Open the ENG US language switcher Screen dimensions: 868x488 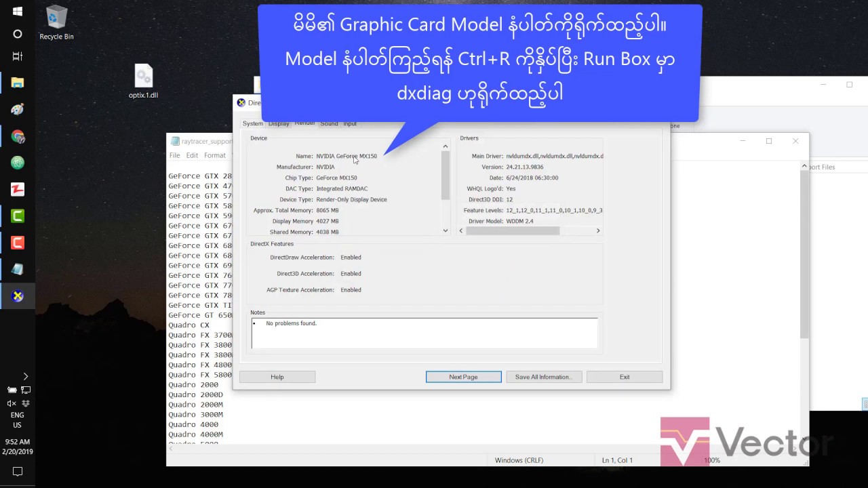coord(18,420)
